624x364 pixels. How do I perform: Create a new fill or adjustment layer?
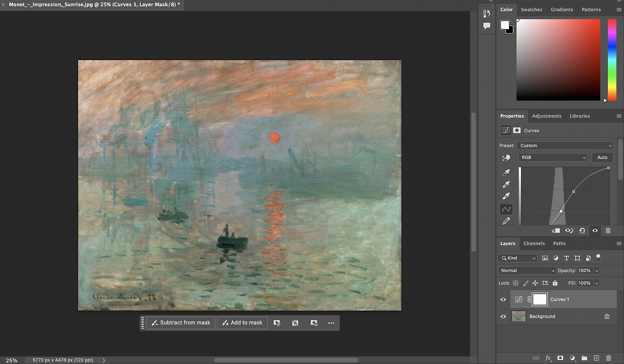point(572,358)
